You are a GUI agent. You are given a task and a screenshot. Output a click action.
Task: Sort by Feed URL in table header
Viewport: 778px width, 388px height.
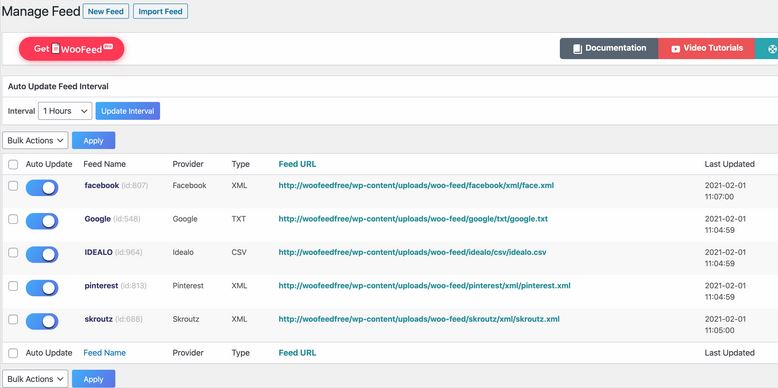[297, 164]
